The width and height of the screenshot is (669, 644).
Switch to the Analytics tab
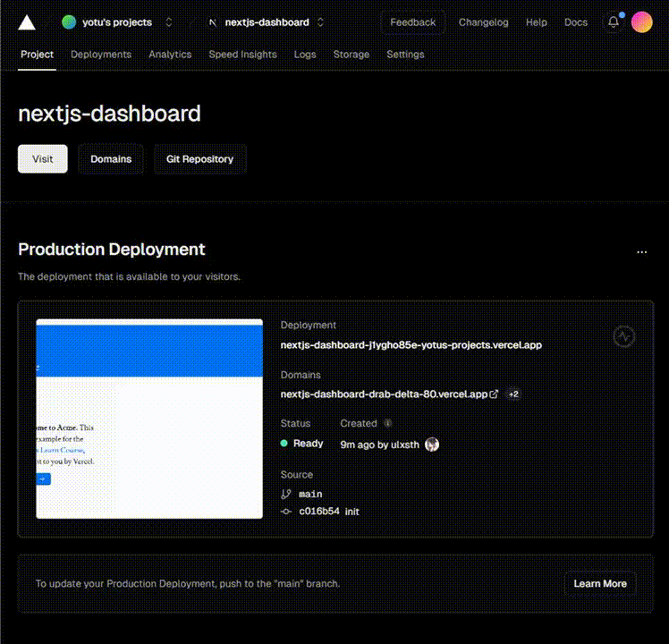[170, 55]
